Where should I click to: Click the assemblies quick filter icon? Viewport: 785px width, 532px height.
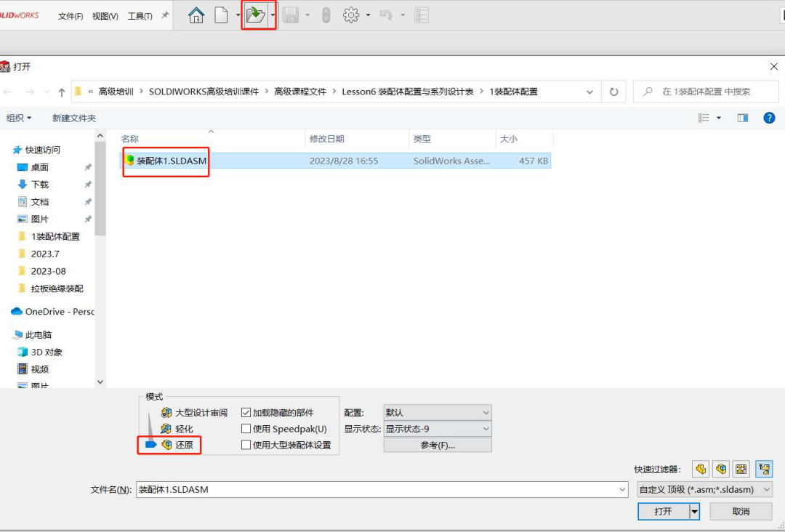click(721, 469)
